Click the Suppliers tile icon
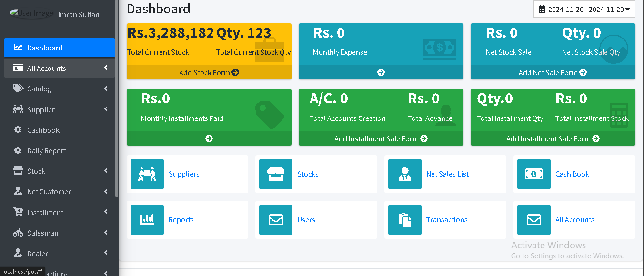This screenshot has width=644, height=276. click(x=147, y=174)
